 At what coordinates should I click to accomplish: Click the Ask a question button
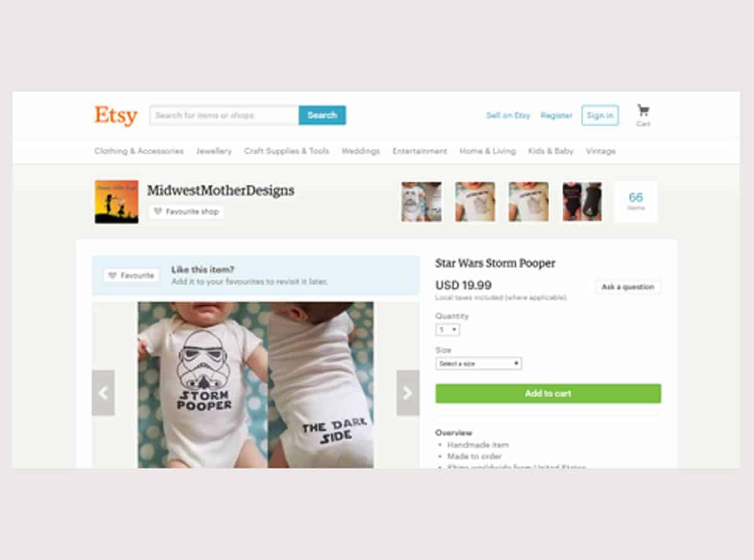coord(628,287)
